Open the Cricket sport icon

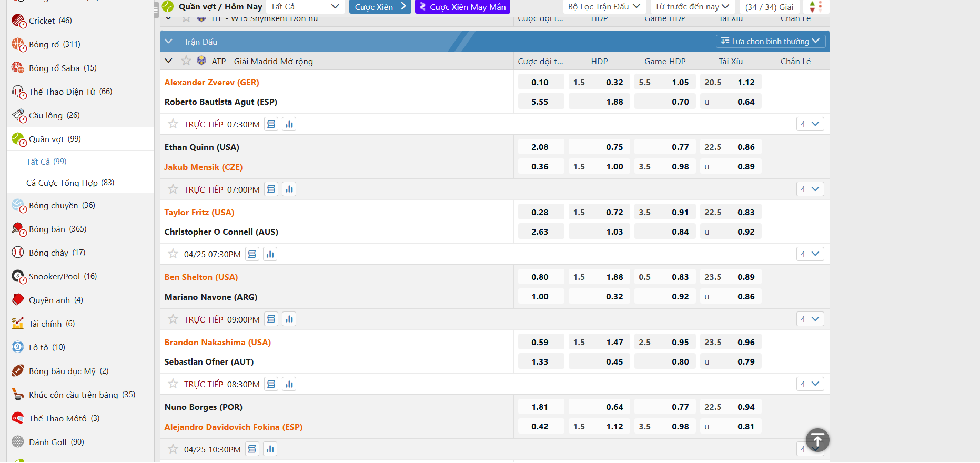18,21
